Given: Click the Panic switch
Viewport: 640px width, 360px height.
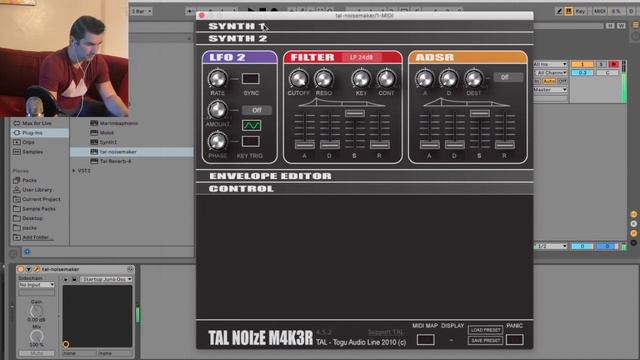Looking at the screenshot, I should [x=515, y=340].
